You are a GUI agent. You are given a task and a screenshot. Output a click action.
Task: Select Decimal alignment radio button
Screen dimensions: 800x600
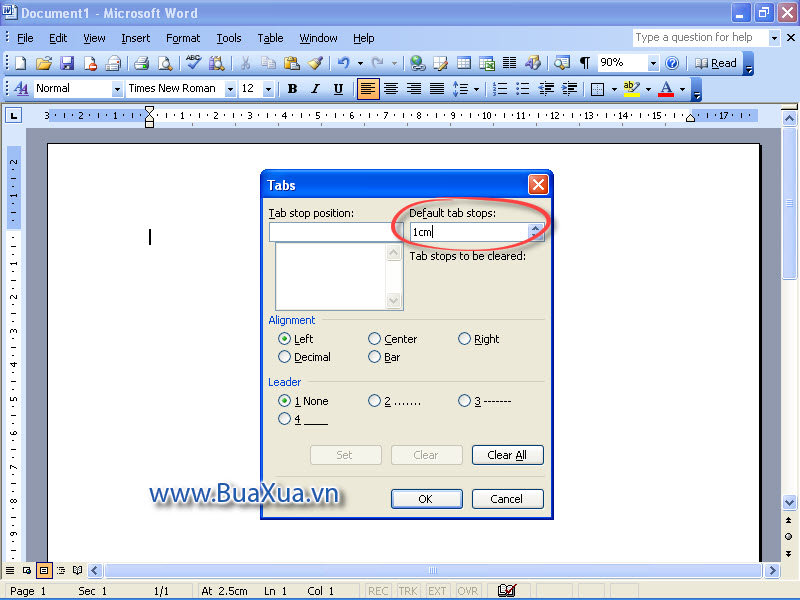pos(284,357)
